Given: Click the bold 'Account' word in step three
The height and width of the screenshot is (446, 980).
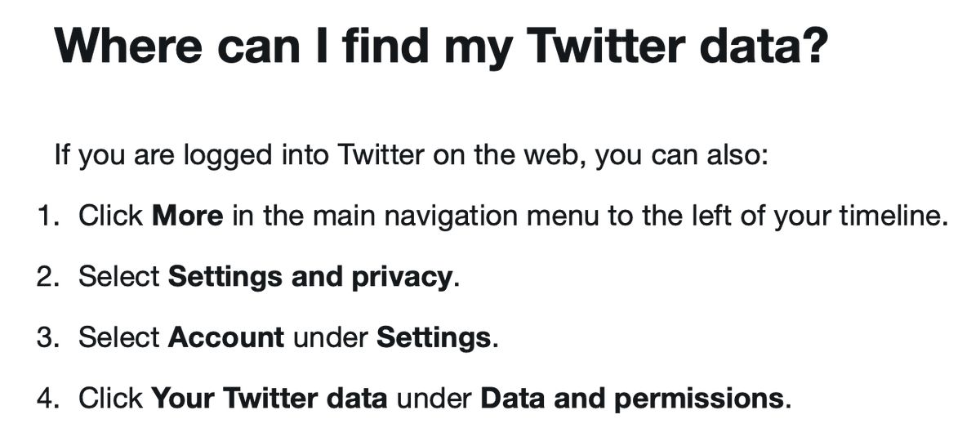Looking at the screenshot, I should click(x=226, y=337).
